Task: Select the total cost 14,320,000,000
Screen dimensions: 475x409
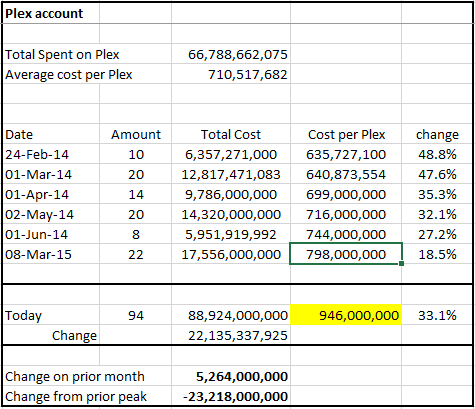Action: (x=231, y=214)
